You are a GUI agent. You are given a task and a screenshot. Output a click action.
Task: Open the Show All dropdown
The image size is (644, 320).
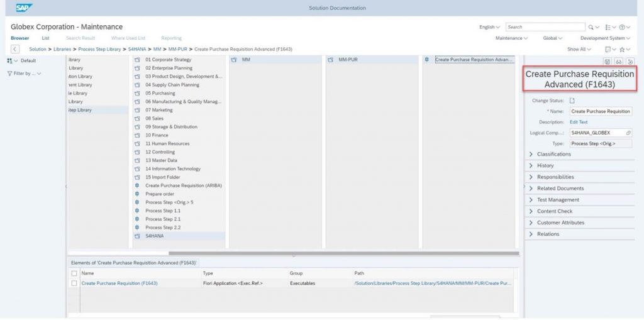click(579, 49)
